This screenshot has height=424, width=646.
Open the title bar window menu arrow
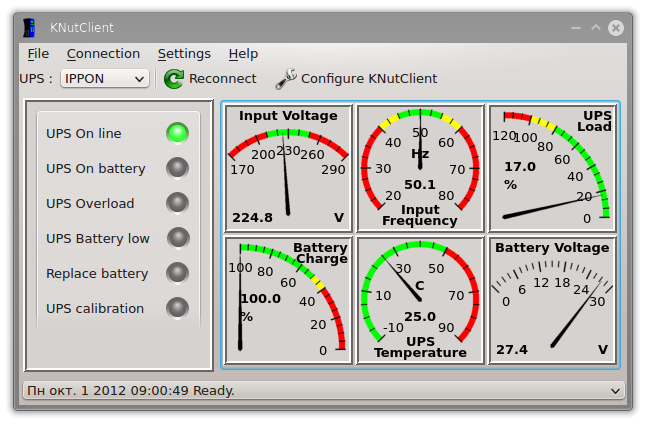click(572, 27)
